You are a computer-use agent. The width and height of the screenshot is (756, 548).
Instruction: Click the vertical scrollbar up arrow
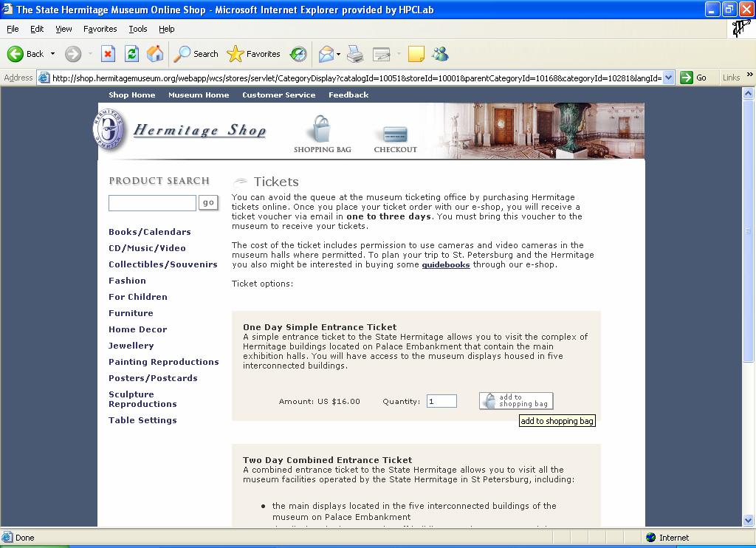749,94
